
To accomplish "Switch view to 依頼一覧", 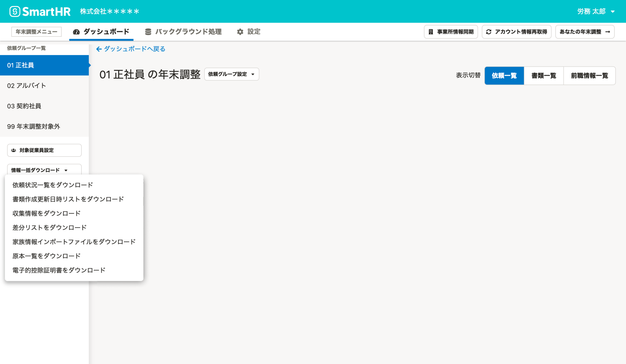I will [504, 76].
